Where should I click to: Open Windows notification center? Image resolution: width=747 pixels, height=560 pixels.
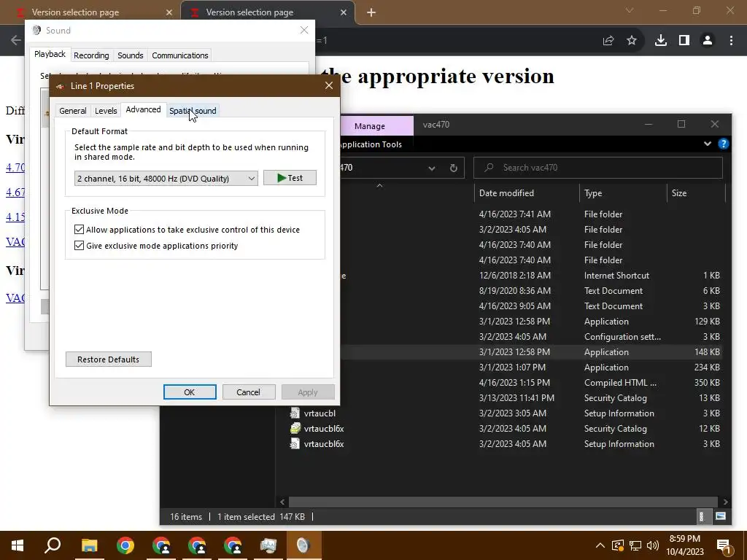[x=724, y=546]
